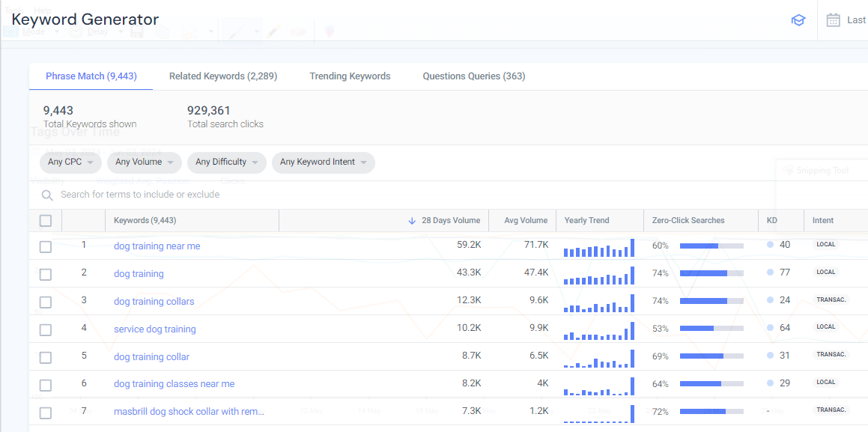Click the LOCAL intent badge for service dog training
This screenshot has height=432, width=868.
coord(825,327)
